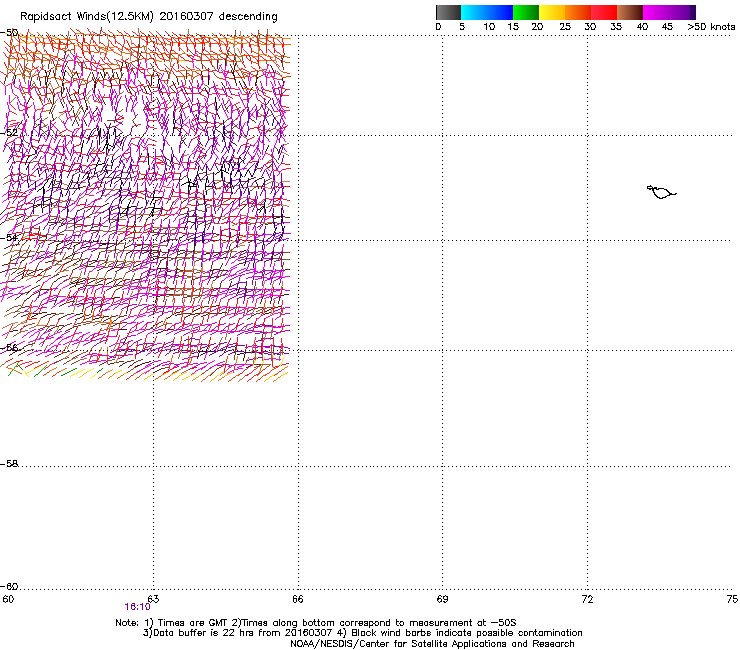Click the note line 'Times are GMT'
The width and height of the screenshot is (740, 650).
pyautogui.click(x=193, y=623)
